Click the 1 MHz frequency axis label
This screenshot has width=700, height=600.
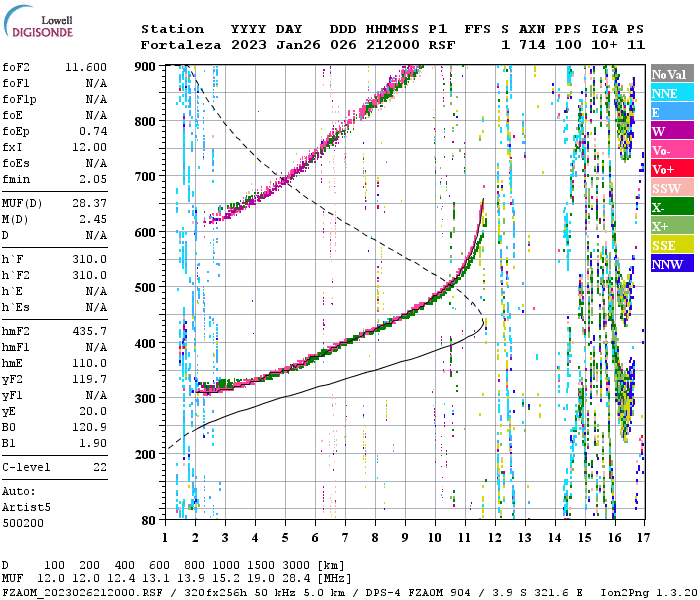tap(165, 538)
